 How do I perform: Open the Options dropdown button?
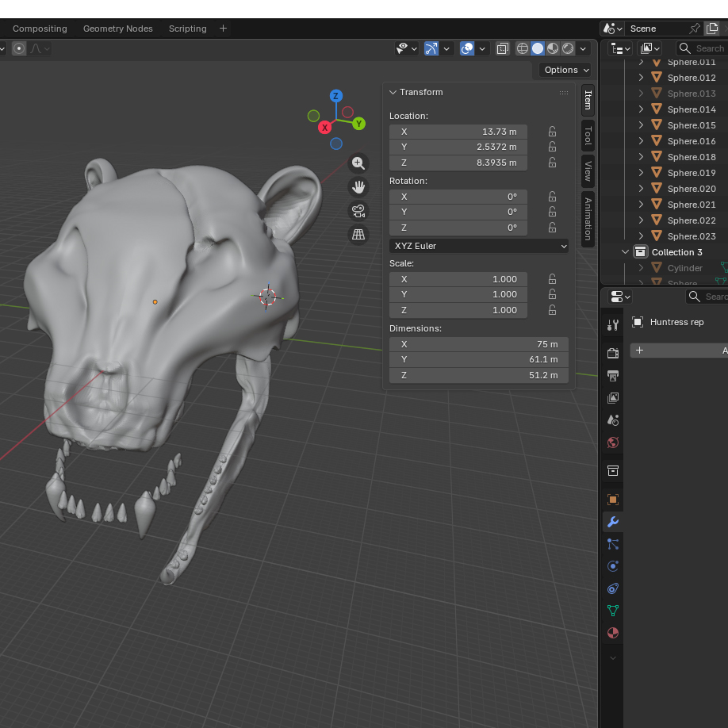565,70
